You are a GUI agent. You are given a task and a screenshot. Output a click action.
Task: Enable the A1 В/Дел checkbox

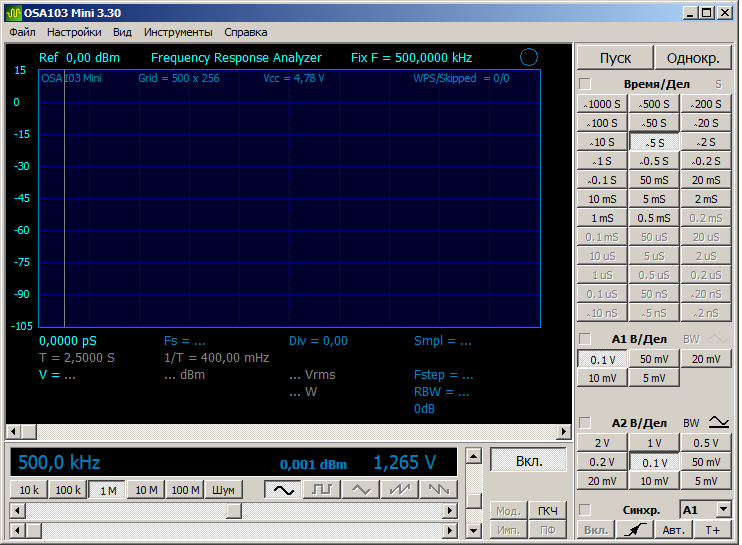click(x=585, y=339)
